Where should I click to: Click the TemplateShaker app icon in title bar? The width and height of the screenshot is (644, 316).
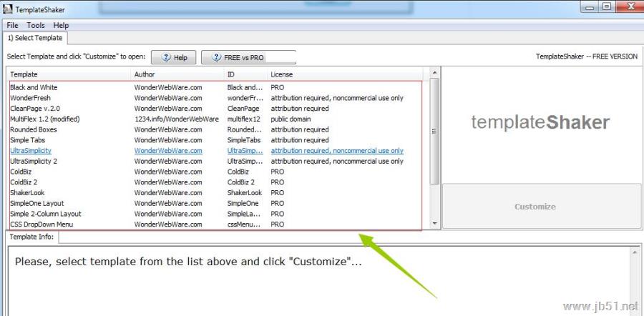pyautogui.click(x=8, y=9)
